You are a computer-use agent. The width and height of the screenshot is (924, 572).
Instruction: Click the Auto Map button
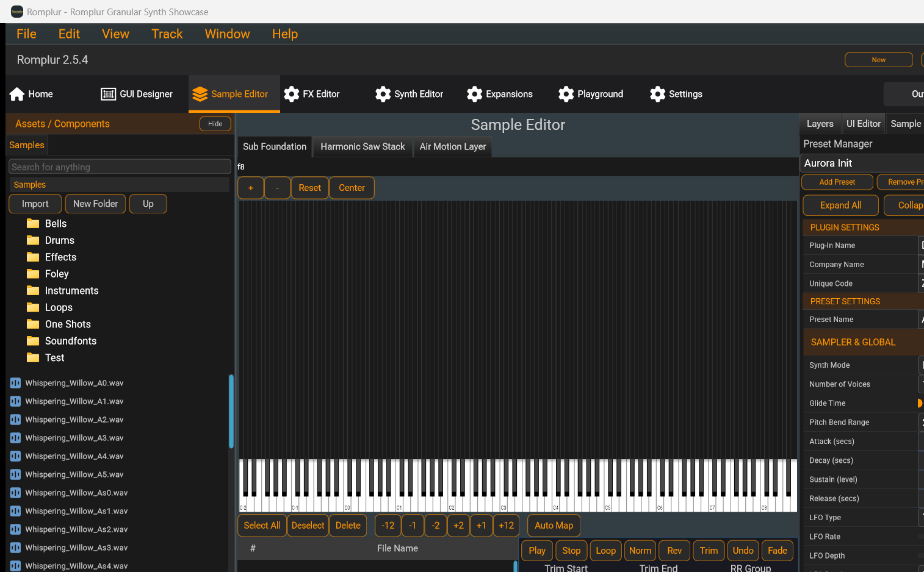tap(554, 526)
